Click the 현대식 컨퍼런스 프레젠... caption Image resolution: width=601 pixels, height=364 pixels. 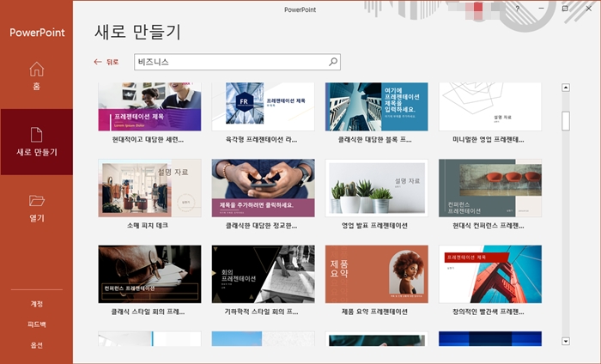pos(488,226)
